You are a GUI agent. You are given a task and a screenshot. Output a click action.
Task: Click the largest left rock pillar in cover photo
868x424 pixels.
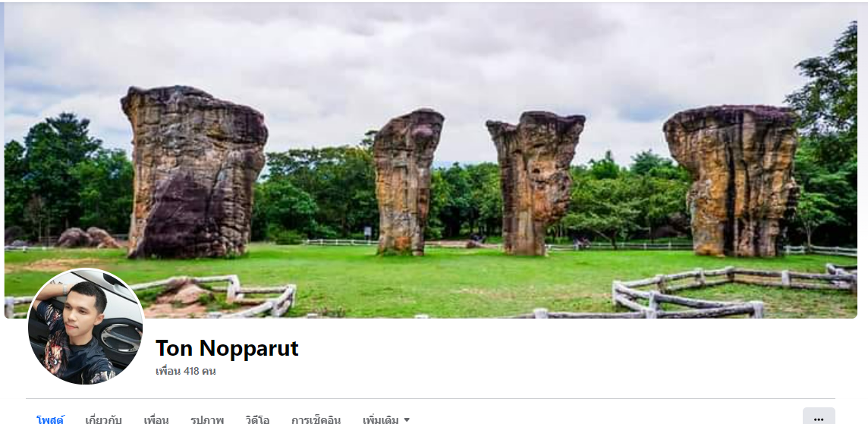[193, 172]
